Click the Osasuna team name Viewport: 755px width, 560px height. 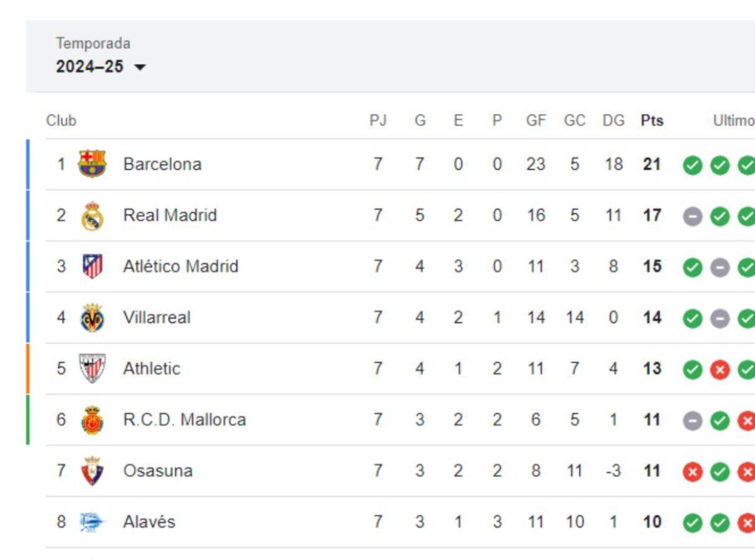[157, 471]
